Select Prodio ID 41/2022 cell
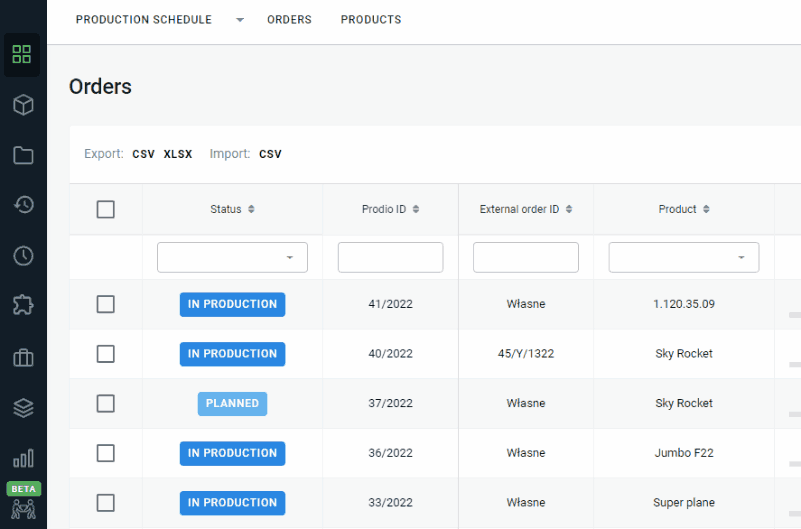Image resolution: width=801 pixels, height=529 pixels. [390, 304]
